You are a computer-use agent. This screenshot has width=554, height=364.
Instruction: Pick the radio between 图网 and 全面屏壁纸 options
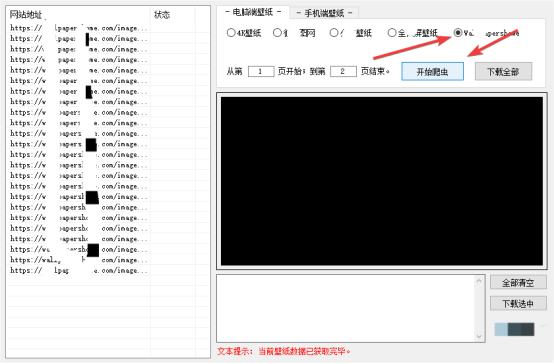tap(350, 33)
